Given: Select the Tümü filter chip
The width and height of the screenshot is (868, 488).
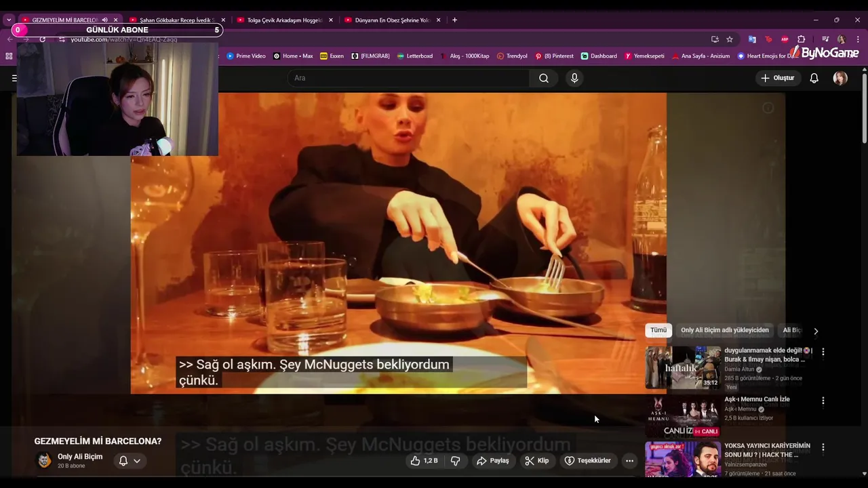Looking at the screenshot, I should click(x=658, y=330).
